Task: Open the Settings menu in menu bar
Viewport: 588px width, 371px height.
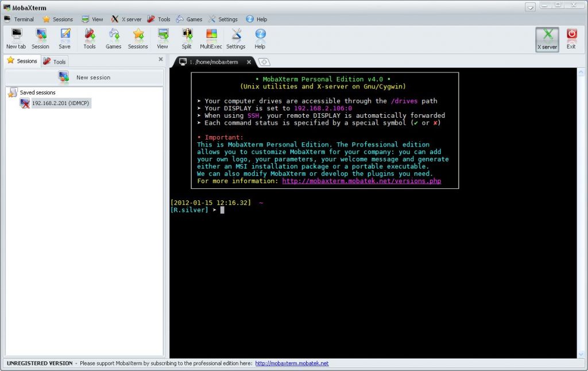Action: pyautogui.click(x=223, y=19)
